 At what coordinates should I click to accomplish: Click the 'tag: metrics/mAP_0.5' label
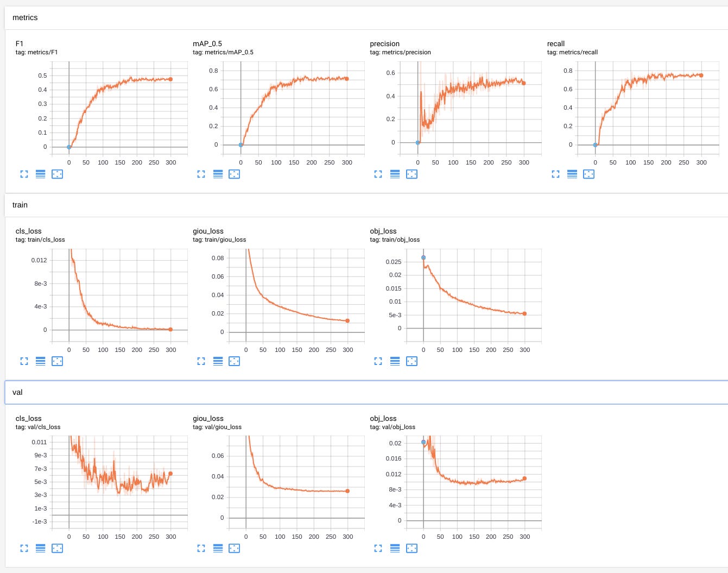click(x=223, y=52)
